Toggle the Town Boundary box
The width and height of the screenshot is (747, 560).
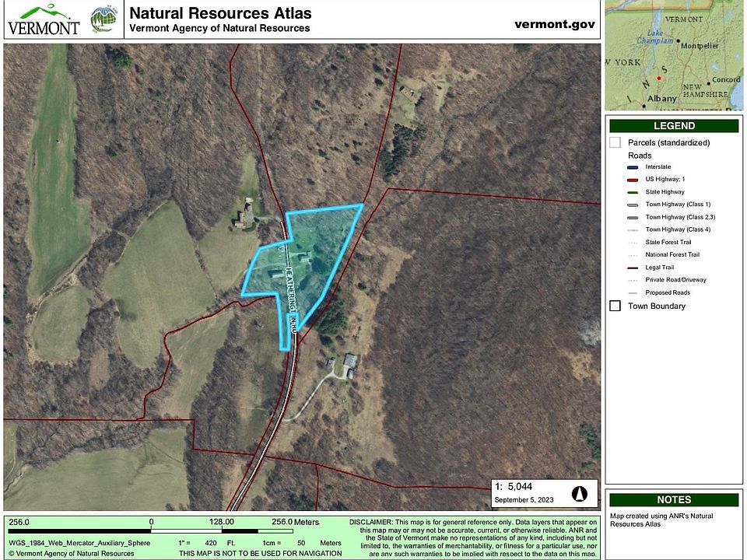click(x=615, y=306)
